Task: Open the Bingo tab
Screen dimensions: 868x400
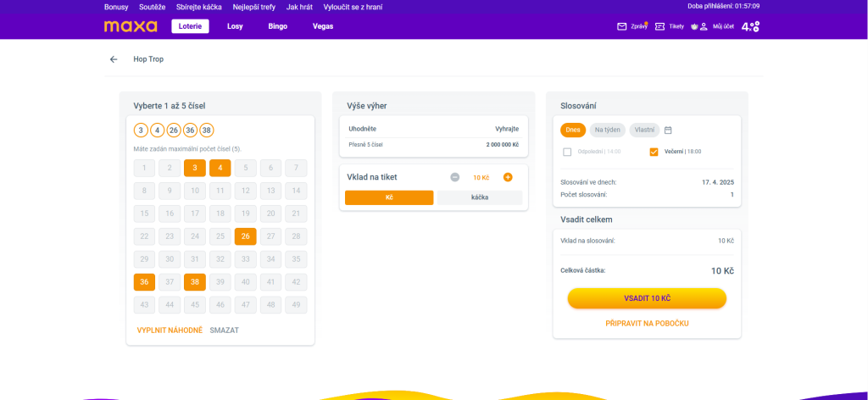Action: pos(277,26)
